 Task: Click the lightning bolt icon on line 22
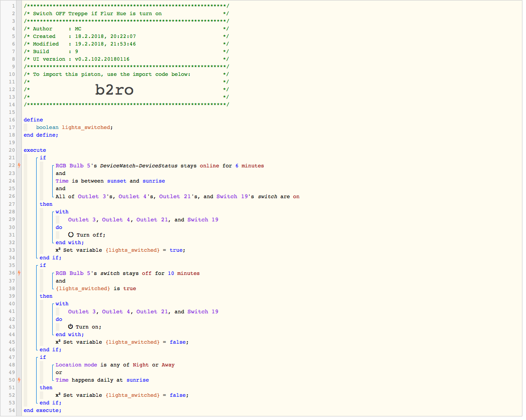pos(20,165)
